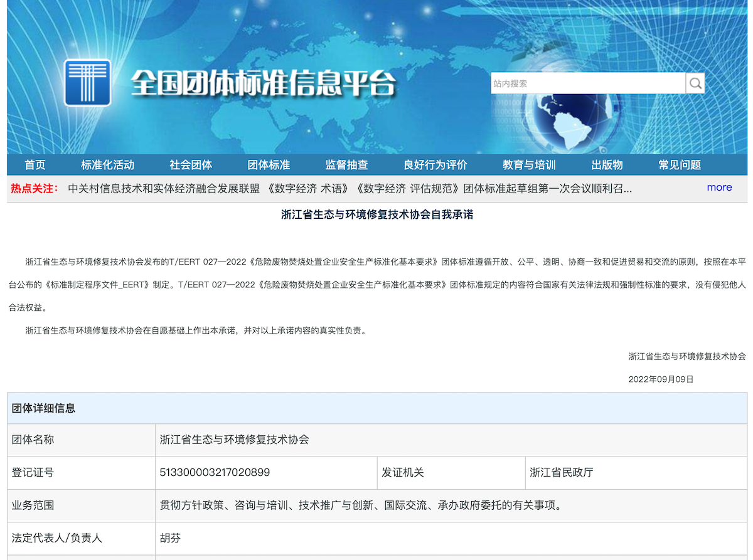This screenshot has height=560, width=753.
Task: Click the 浙江省民政厅 cell
Action: [x=636, y=473]
